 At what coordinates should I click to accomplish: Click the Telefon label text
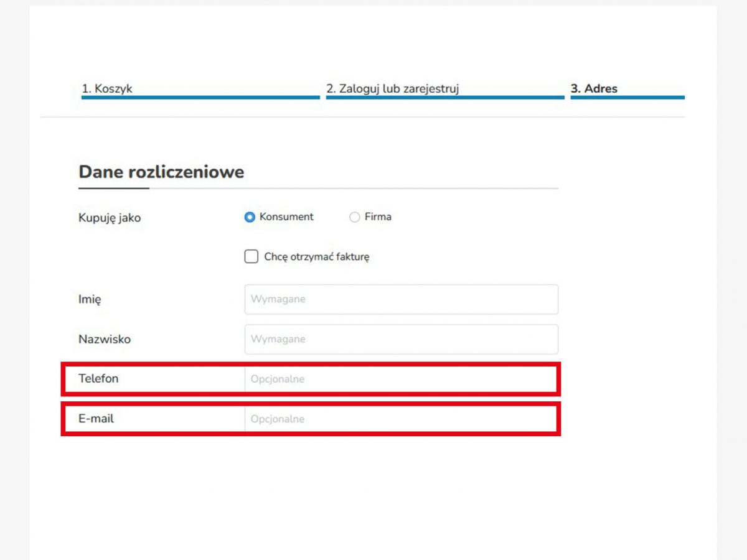[x=98, y=378]
